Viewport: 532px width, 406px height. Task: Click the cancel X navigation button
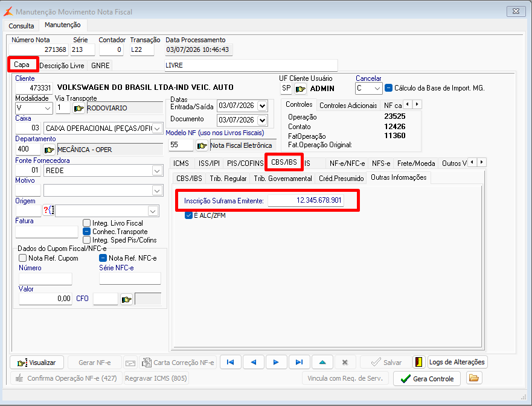(x=345, y=363)
